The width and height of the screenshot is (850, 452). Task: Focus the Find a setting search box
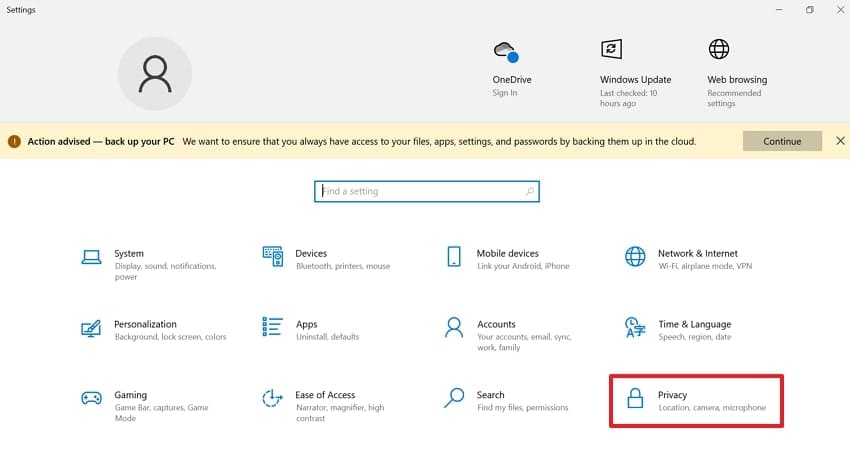[x=427, y=191]
